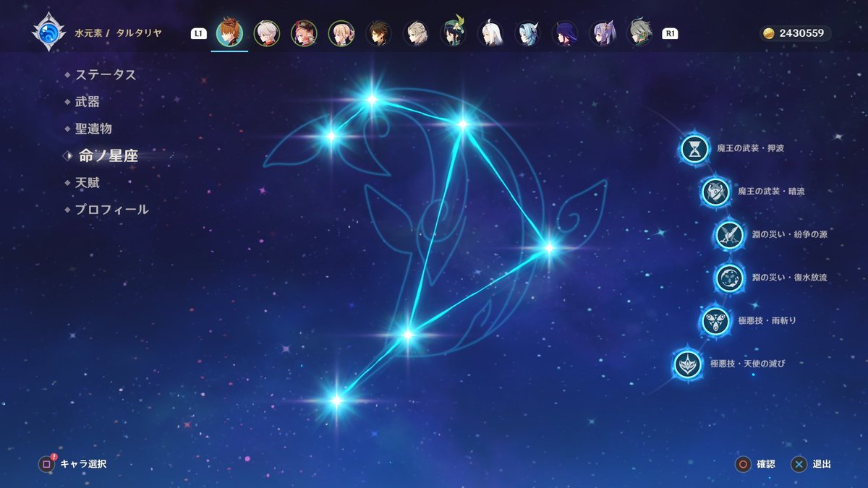Select the 淵の災い・紛争の源 constellation icon
Image resolution: width=868 pixels, height=488 pixels.
point(729,235)
